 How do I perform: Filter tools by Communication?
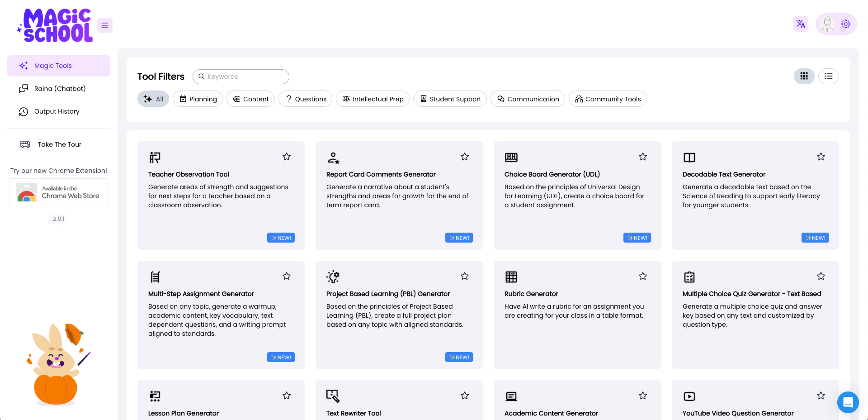528,99
